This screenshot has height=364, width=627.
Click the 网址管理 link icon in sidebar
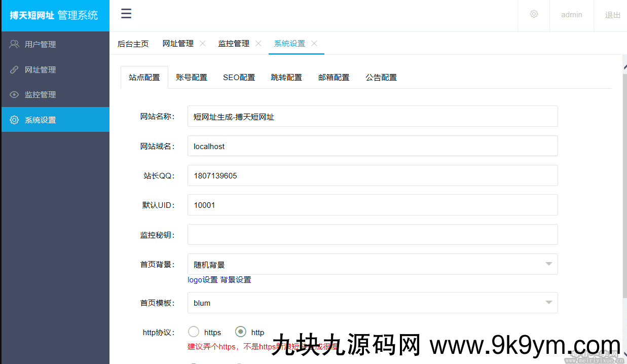(14, 69)
